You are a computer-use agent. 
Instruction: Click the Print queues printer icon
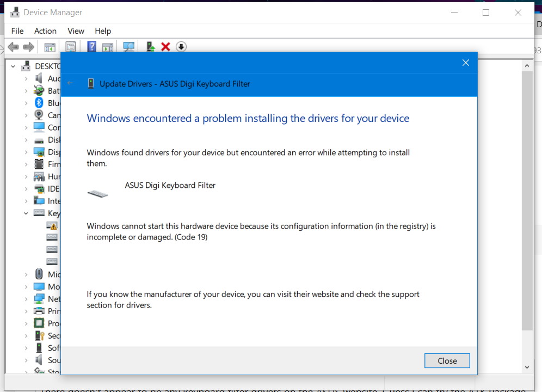39,311
